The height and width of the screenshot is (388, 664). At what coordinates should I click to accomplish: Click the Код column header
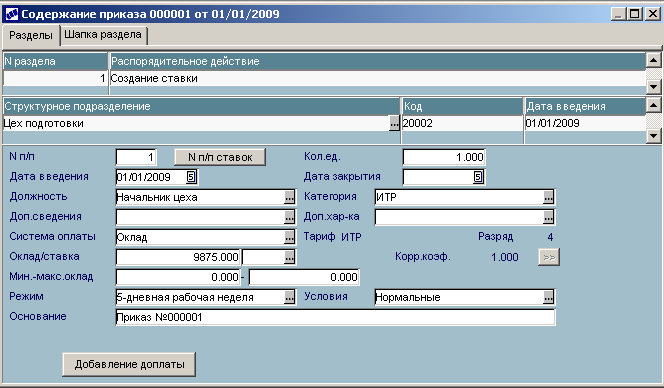click(x=462, y=106)
